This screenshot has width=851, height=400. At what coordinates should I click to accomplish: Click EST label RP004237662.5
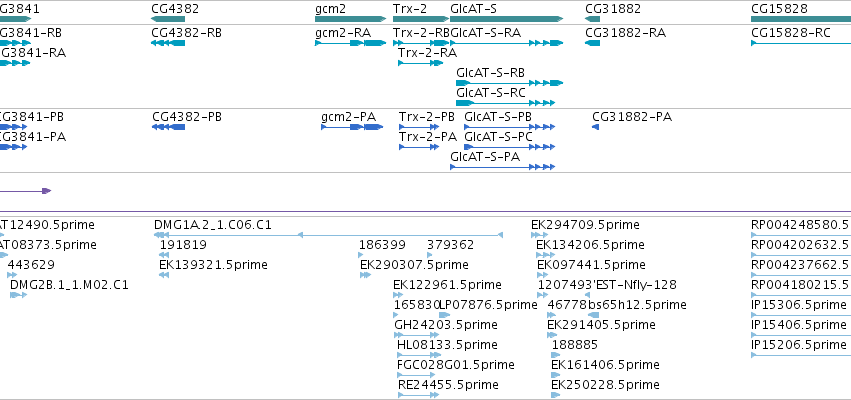pos(801,265)
